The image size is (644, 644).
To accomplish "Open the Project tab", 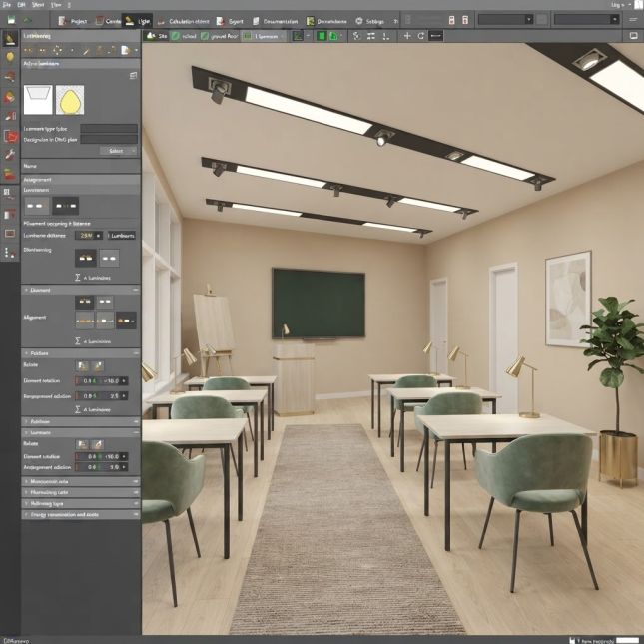I will point(73,21).
